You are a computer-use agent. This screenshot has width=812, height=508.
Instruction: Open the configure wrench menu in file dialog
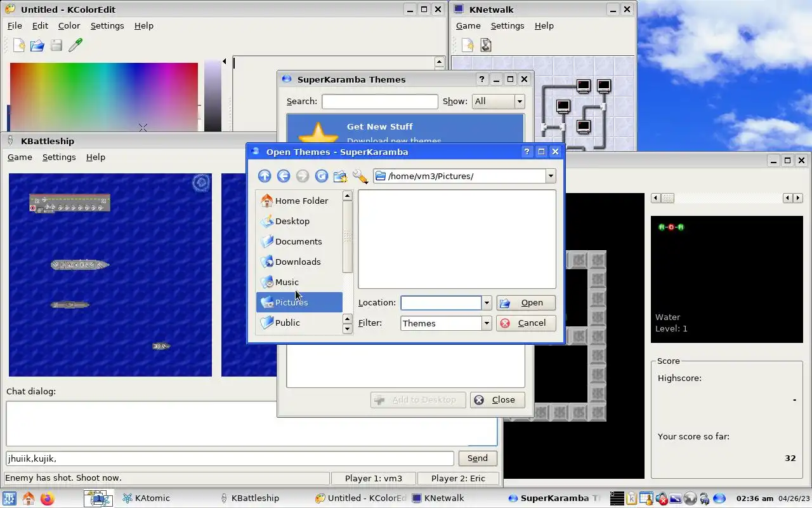click(360, 176)
